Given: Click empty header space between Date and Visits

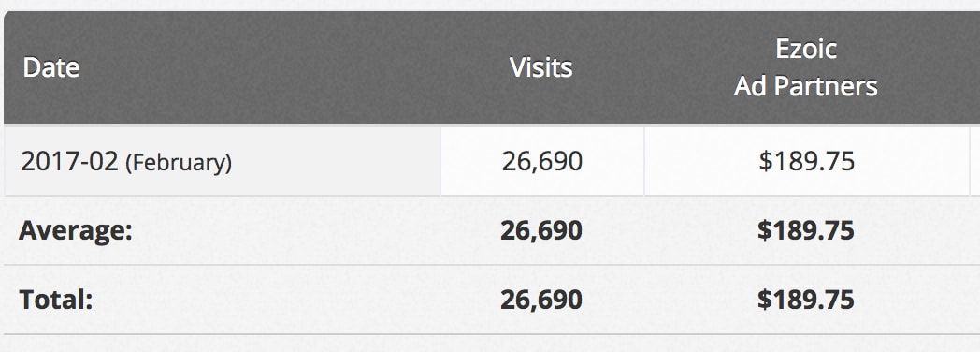Looking at the screenshot, I should [x=294, y=67].
